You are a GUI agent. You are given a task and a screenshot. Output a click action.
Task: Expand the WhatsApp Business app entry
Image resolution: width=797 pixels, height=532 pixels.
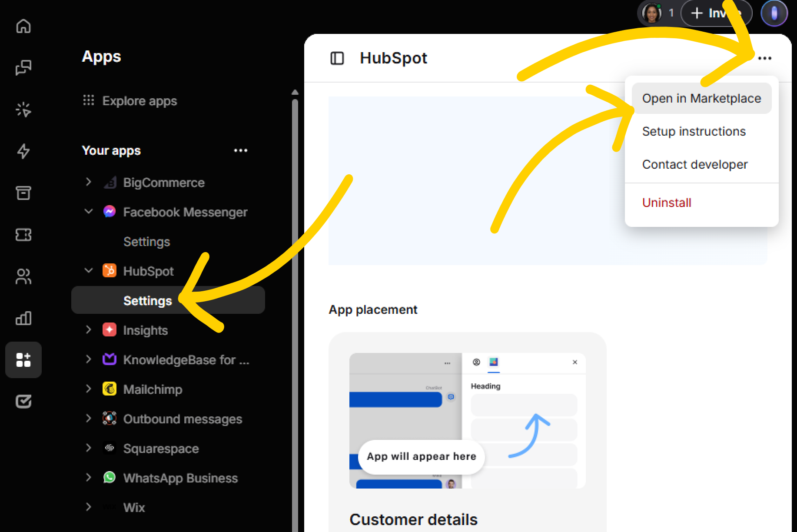coord(88,477)
